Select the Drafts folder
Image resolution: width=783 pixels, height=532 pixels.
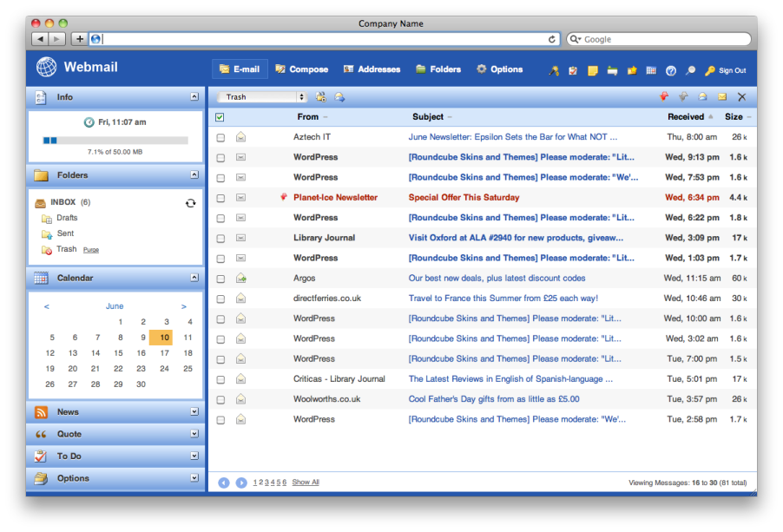click(67, 218)
